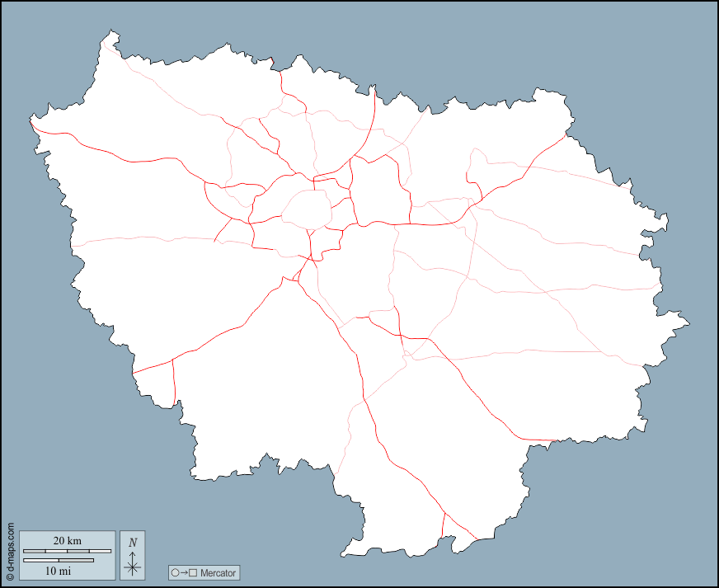Screen dimensions: 719x588
Task: Select the Mercator projection label
Action: (218, 572)
